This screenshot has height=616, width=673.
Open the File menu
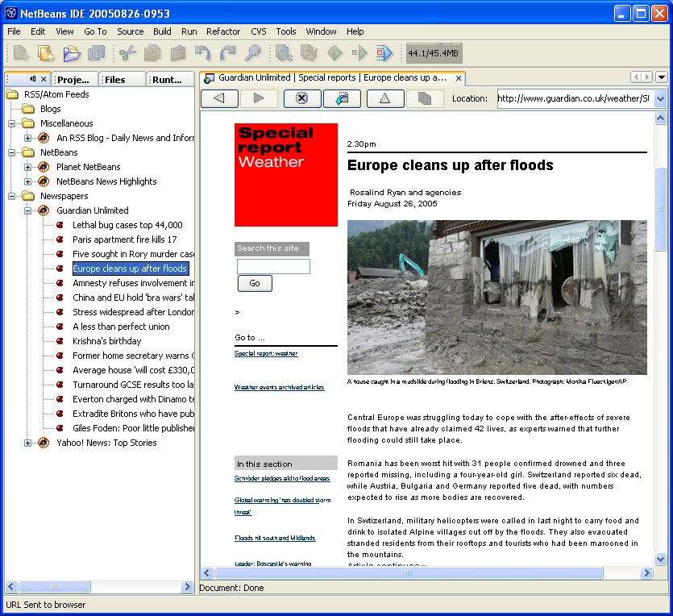click(14, 31)
